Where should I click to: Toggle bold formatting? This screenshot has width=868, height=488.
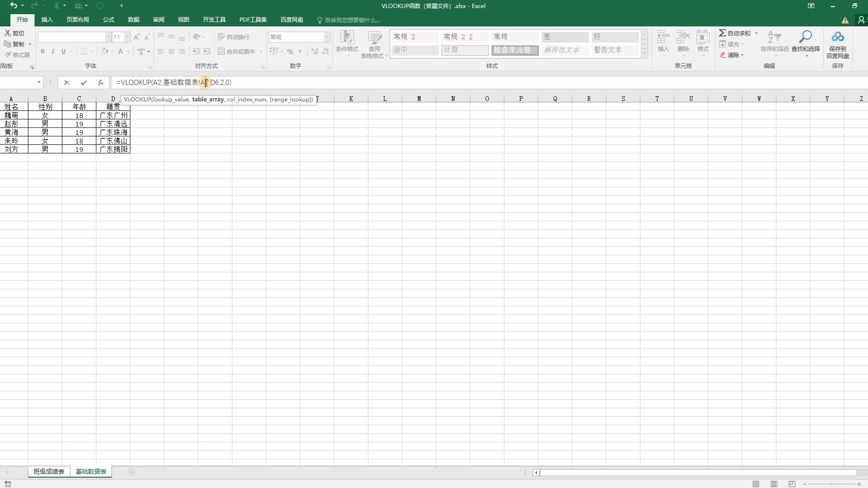(x=42, y=51)
